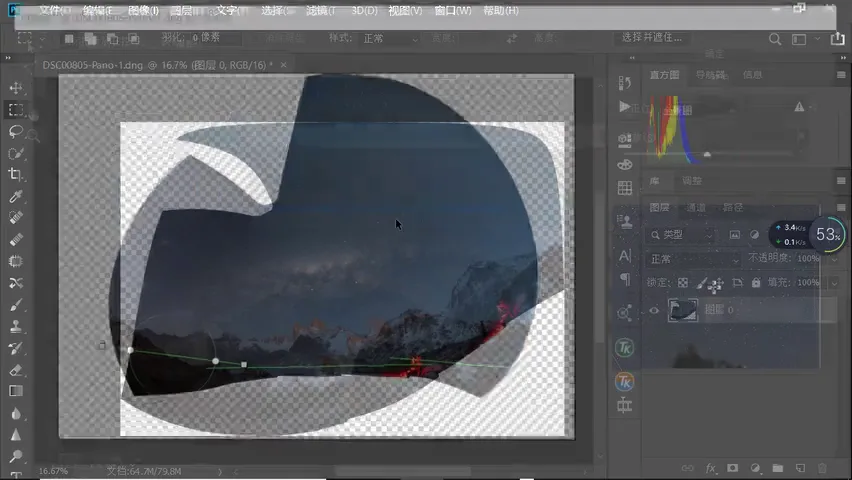The image size is (852, 480).
Task: Add a layer style with fx
Action: pyautogui.click(x=710, y=468)
